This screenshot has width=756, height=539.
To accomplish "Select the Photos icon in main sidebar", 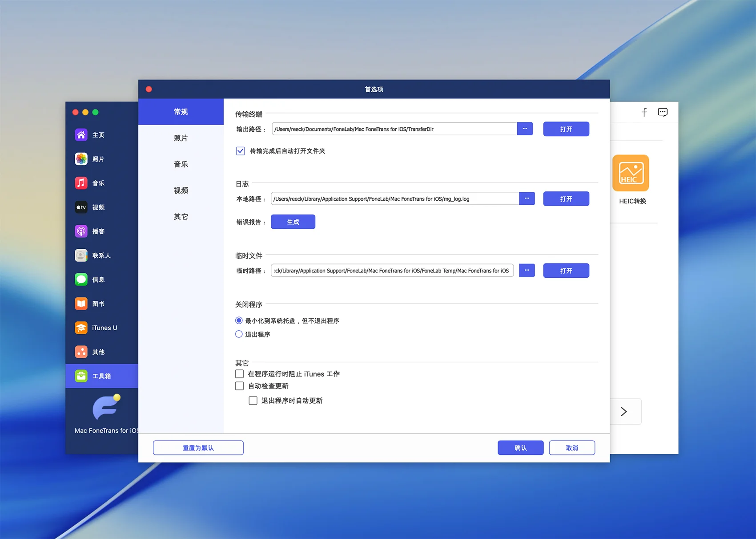I will (81, 159).
